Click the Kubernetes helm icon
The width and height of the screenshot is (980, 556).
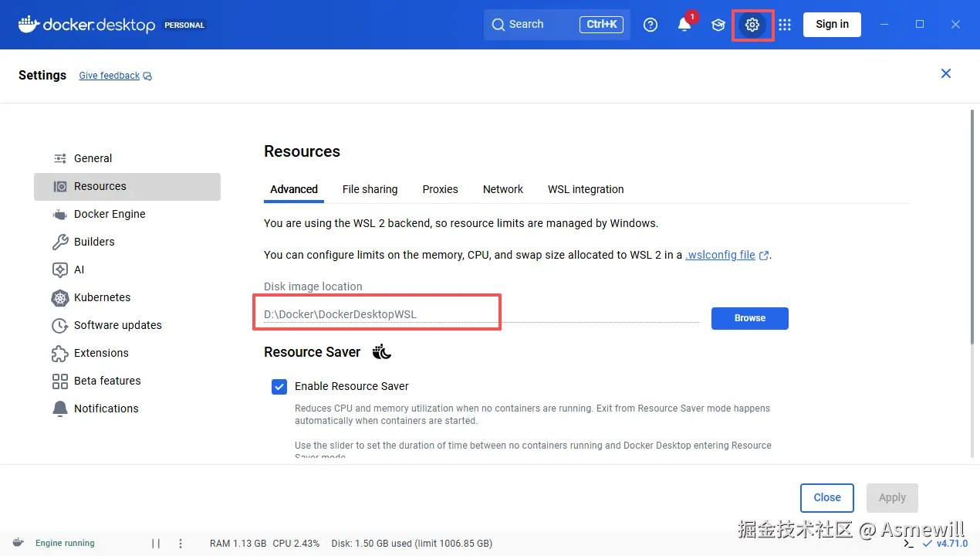pyautogui.click(x=60, y=297)
